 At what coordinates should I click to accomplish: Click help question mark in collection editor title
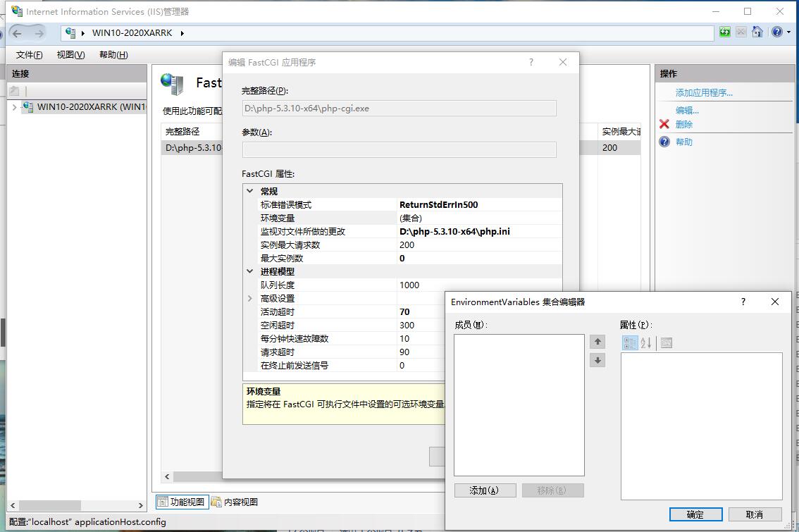[743, 302]
